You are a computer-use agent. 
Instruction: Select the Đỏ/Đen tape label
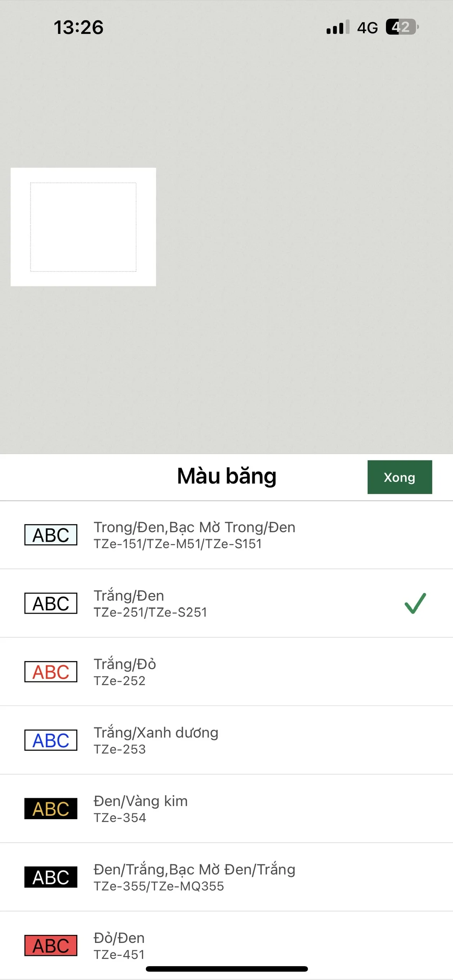coord(119,946)
